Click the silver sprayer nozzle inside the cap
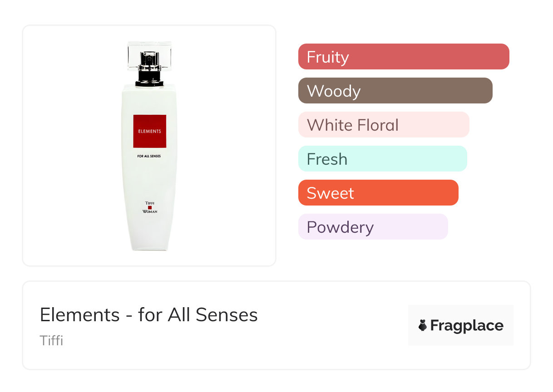Viewport: 553px width, 392px height. point(149,59)
